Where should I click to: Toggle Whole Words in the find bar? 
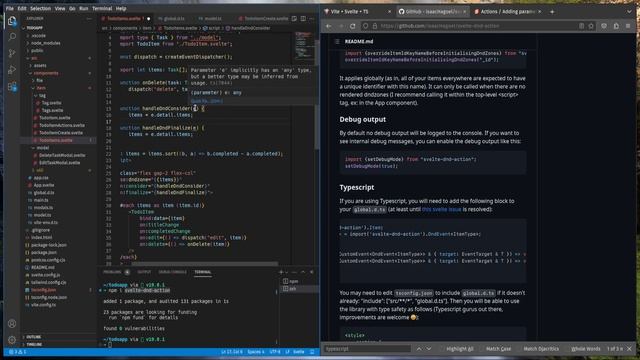click(x=586, y=349)
